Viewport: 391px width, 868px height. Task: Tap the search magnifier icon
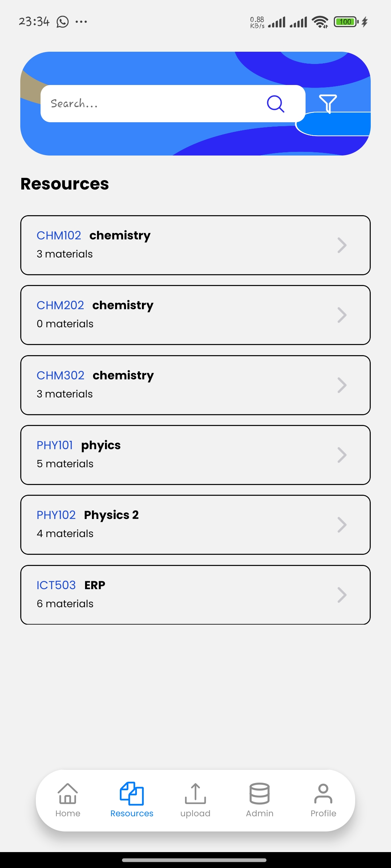coord(276,104)
